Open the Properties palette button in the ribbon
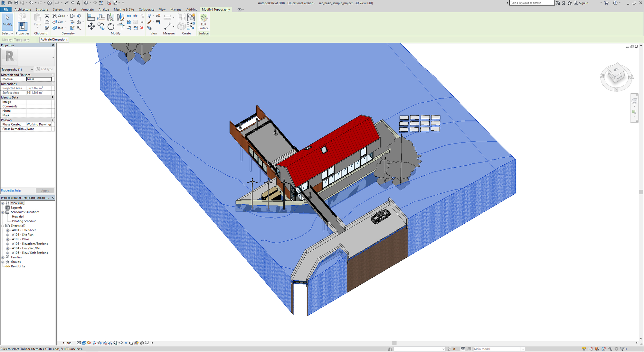Screen dimensions: 644x352 (x=22, y=26)
